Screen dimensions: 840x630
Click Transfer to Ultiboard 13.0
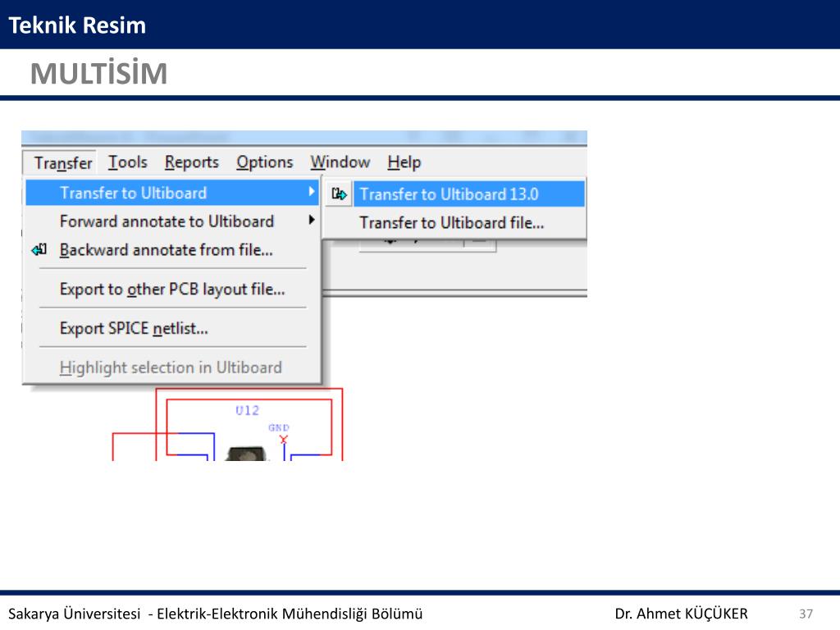(454, 194)
